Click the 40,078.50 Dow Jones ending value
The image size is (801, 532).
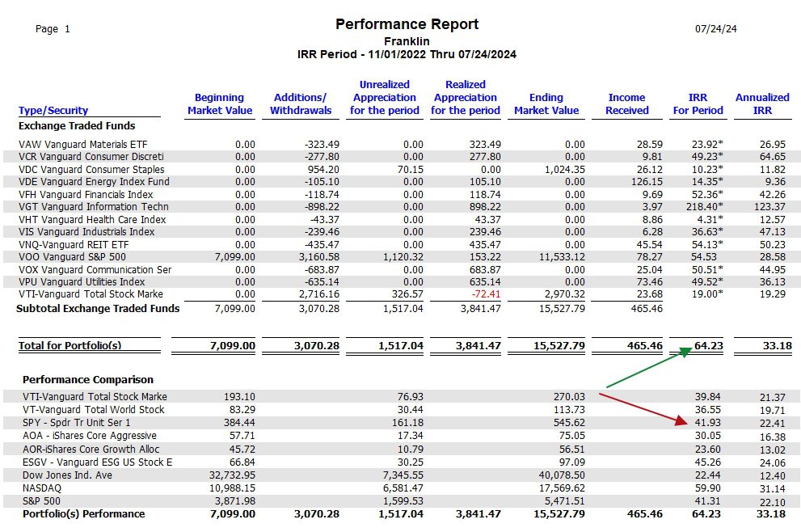click(562, 475)
